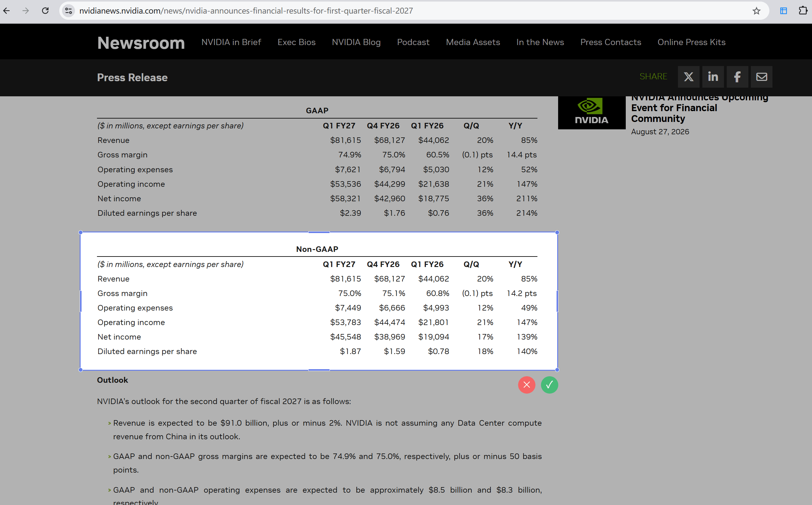
Task: Select Non-GAAP operating expenses $7,449
Action: [348, 308]
